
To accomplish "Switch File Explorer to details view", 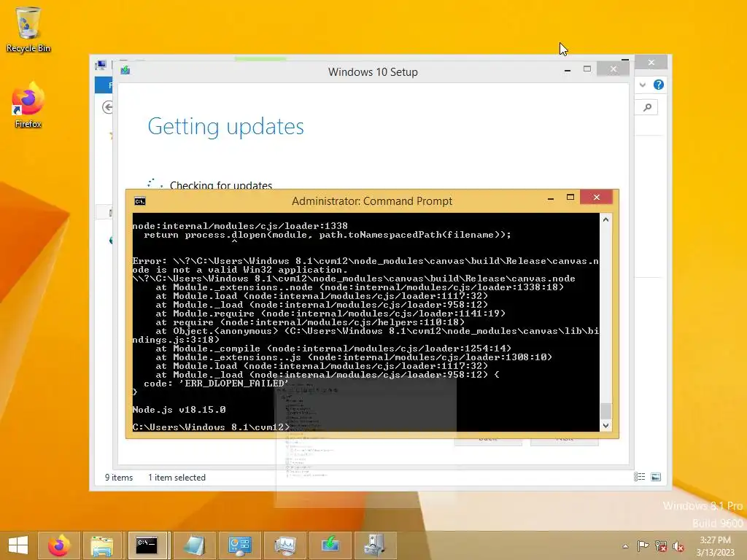I will pyautogui.click(x=639, y=477).
